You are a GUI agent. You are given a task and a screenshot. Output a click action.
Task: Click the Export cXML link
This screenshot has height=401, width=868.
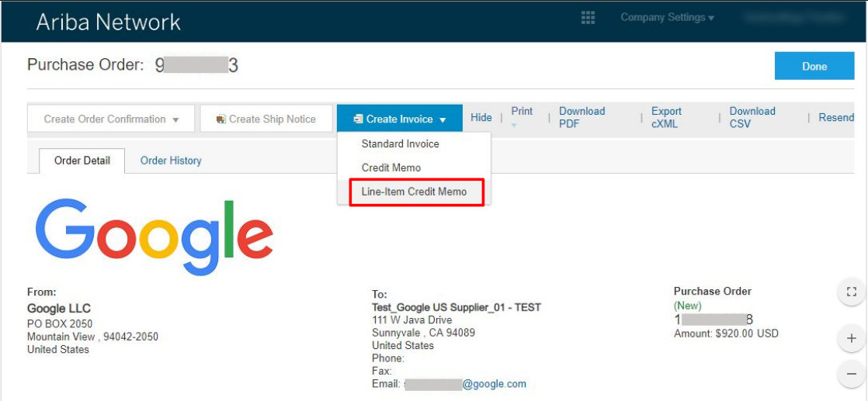[x=667, y=117]
